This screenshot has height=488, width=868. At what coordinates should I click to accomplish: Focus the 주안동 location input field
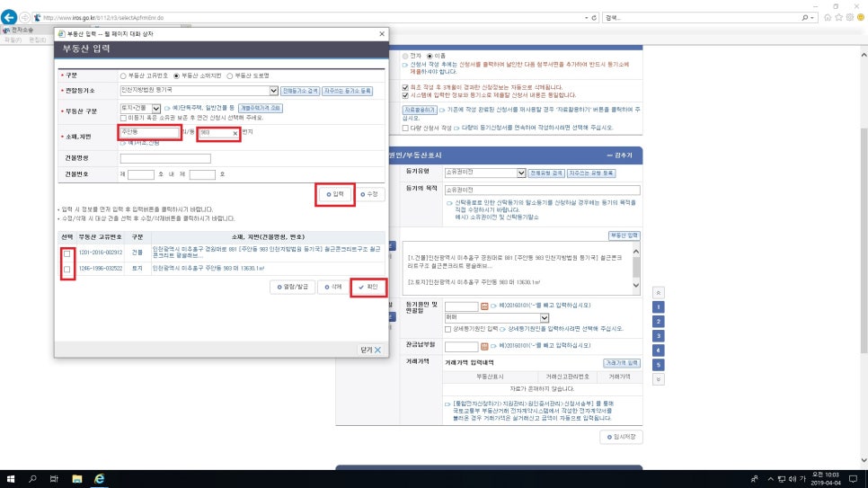pos(149,132)
